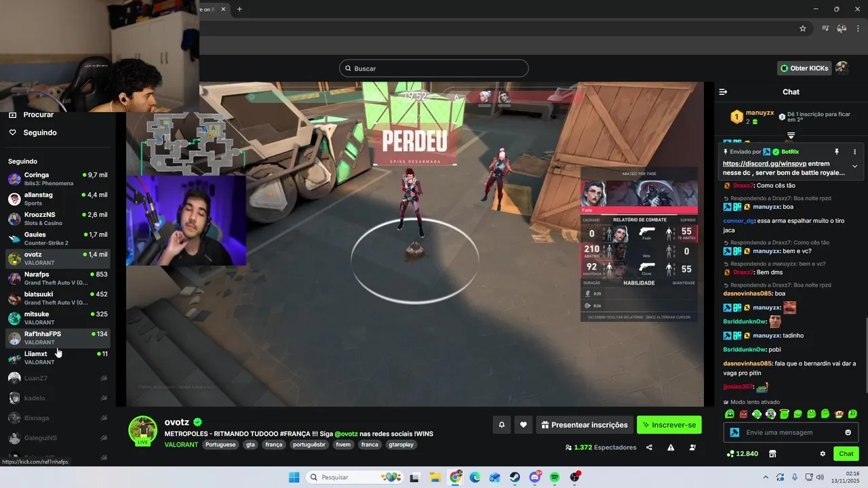Open Discord from the taskbar
The image size is (868, 488).
pyautogui.click(x=535, y=477)
